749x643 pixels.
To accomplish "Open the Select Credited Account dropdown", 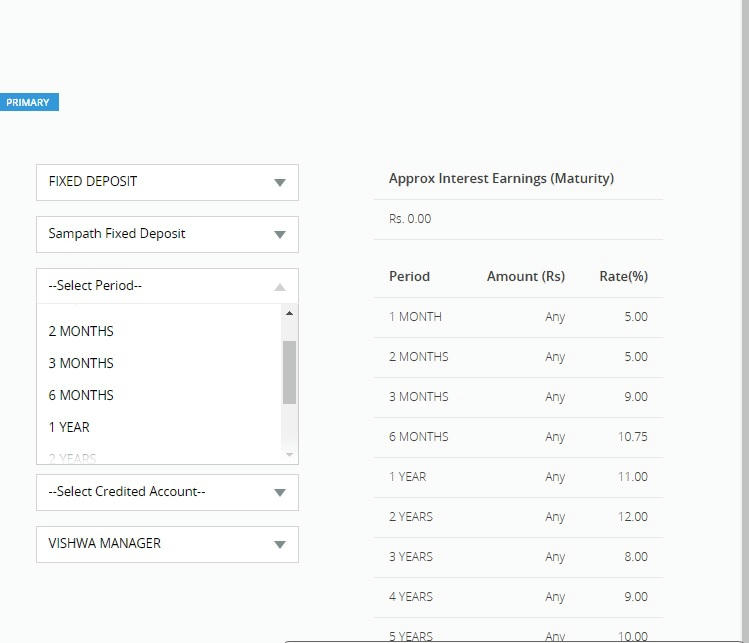I will coord(167,492).
